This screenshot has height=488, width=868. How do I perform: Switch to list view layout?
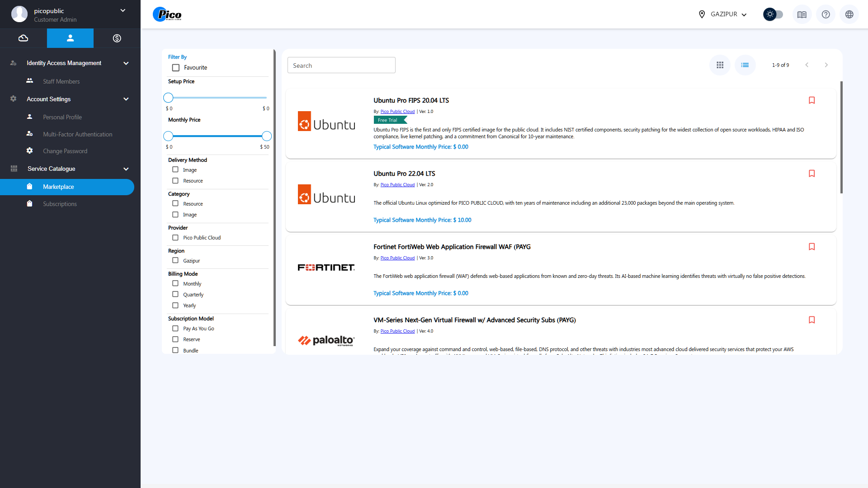(x=745, y=65)
